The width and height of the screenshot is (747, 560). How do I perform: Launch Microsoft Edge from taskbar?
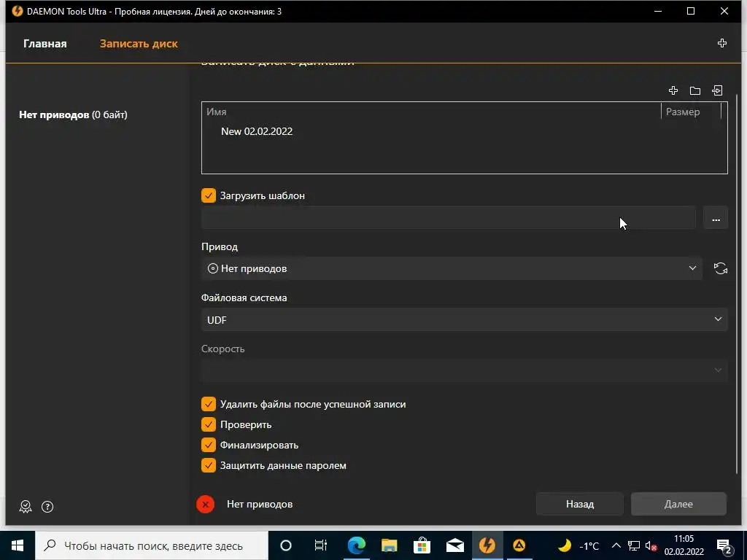pos(356,545)
